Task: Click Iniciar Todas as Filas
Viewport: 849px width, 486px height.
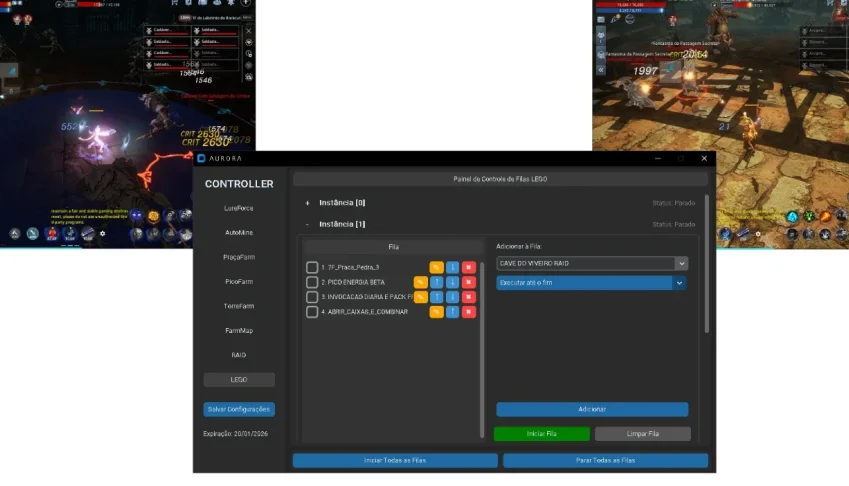Action: 395,461
